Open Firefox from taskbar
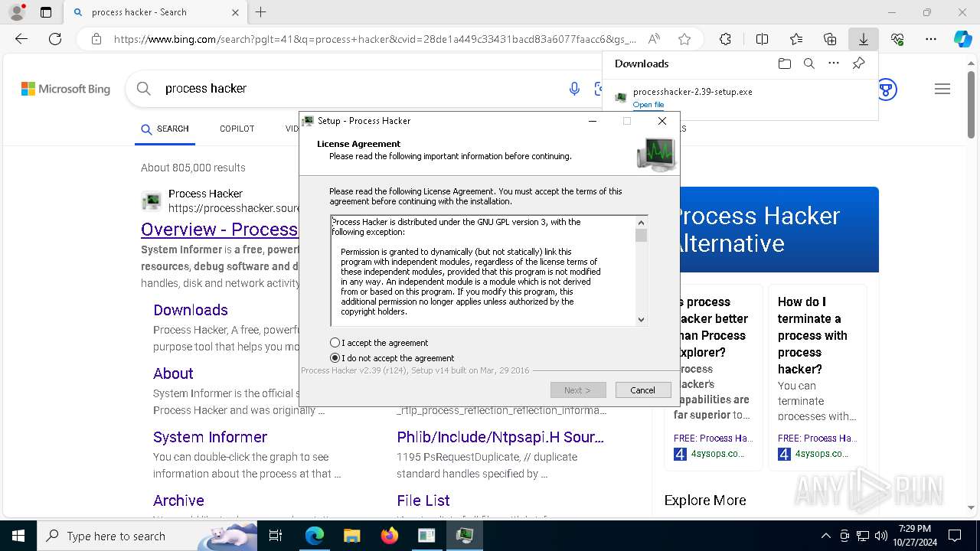980x551 pixels. point(389,536)
